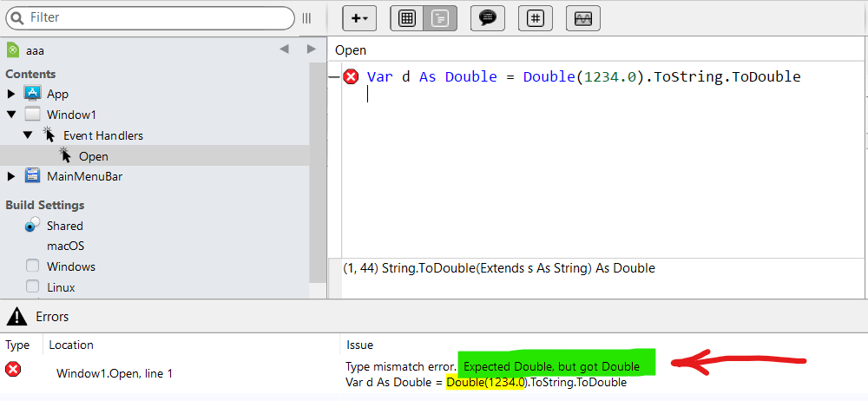The width and height of the screenshot is (868, 401).
Task: Click the comment speech bubble icon
Action: [488, 18]
